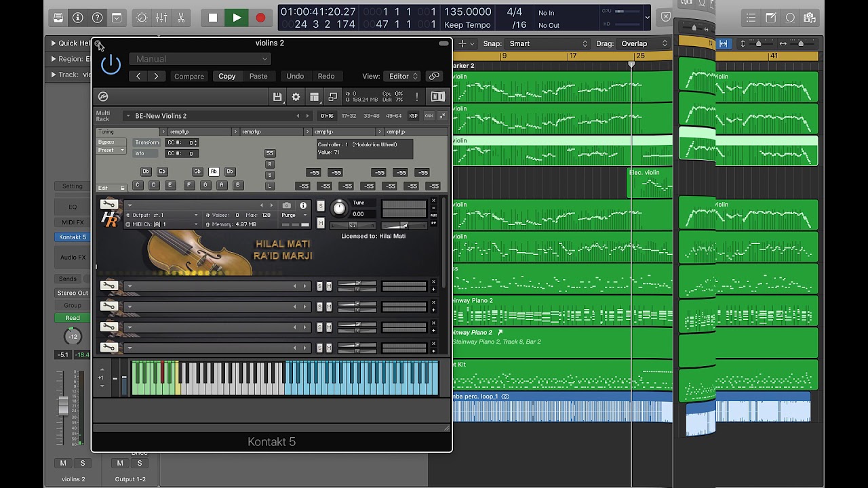The height and width of the screenshot is (488, 868).
Task: Toggle the Db note tuning key
Action: click(146, 171)
